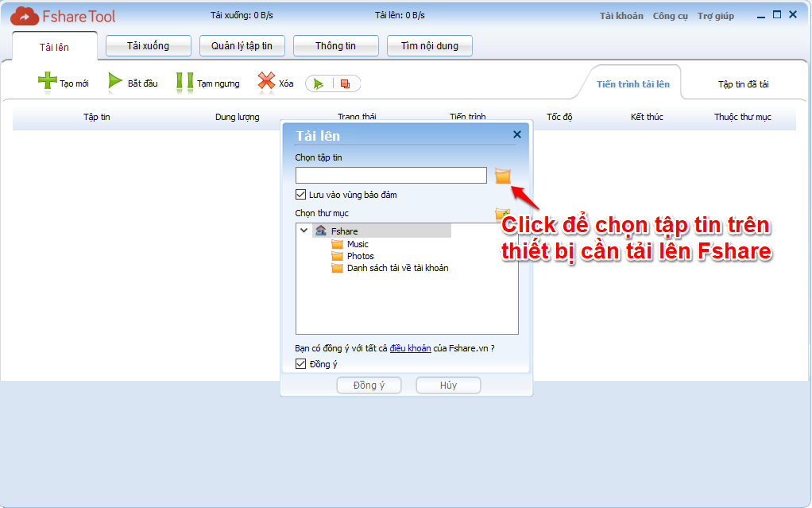This screenshot has height=508, width=812.
Task: Uncheck the Đồng ý terms checkbox
Action: pos(300,364)
